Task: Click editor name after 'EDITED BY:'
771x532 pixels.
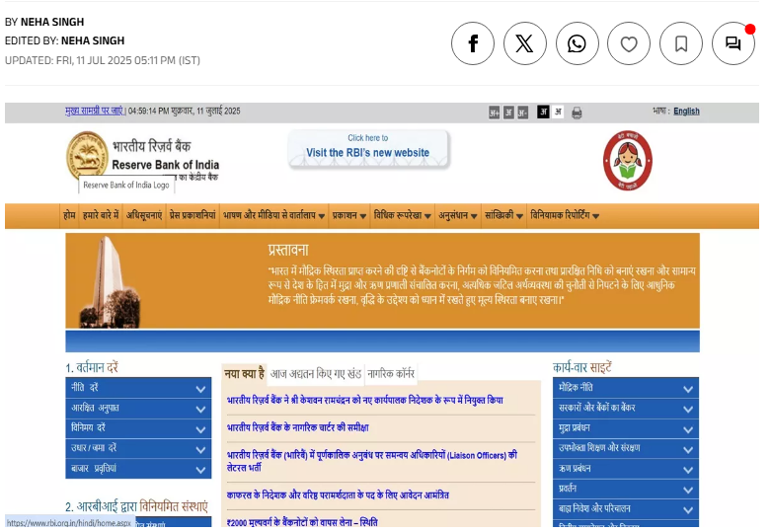Action: pos(93,40)
